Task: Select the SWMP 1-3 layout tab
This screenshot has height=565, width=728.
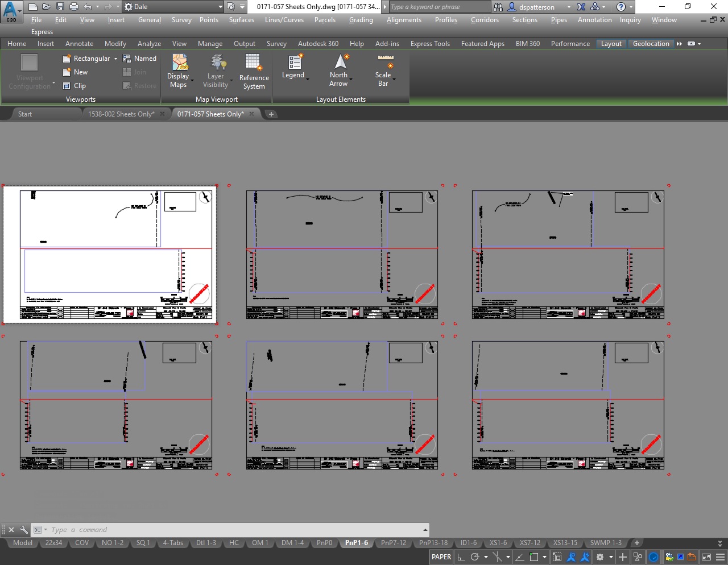Action: (x=605, y=543)
